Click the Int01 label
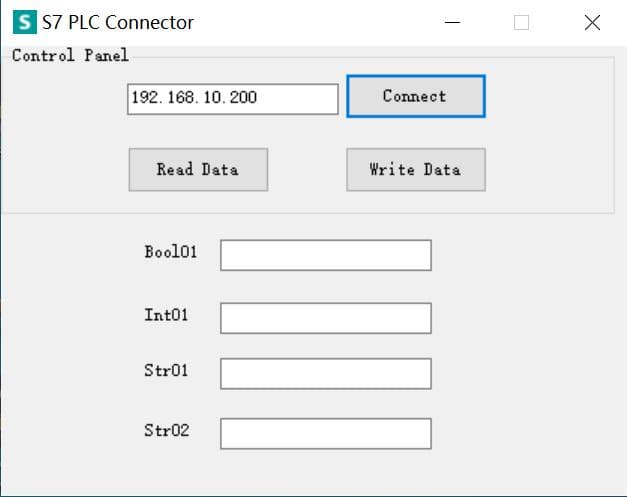 166,315
